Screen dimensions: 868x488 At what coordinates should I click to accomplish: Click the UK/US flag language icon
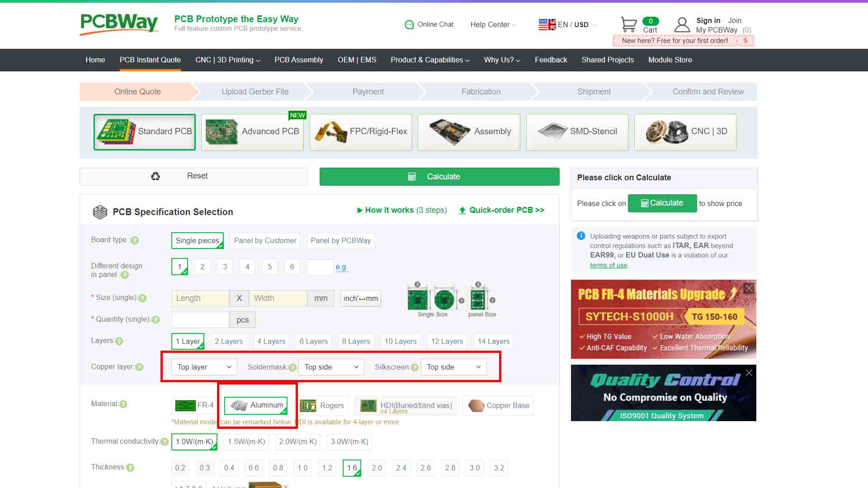(x=547, y=24)
